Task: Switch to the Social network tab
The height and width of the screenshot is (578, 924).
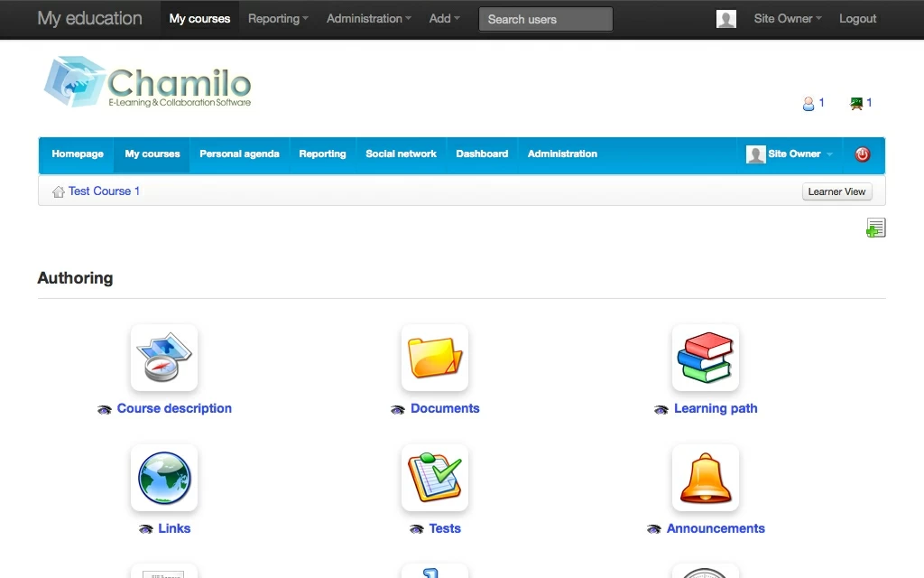Action: point(401,154)
